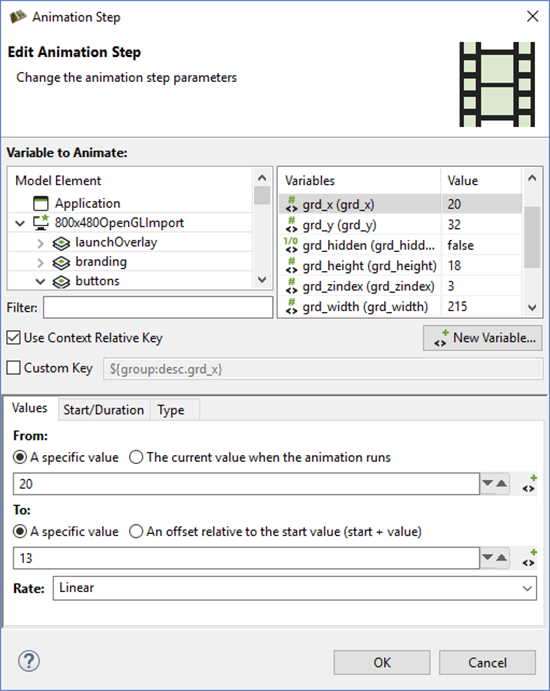
Task: Decrease the From value with down arrow
Action: [x=487, y=483]
